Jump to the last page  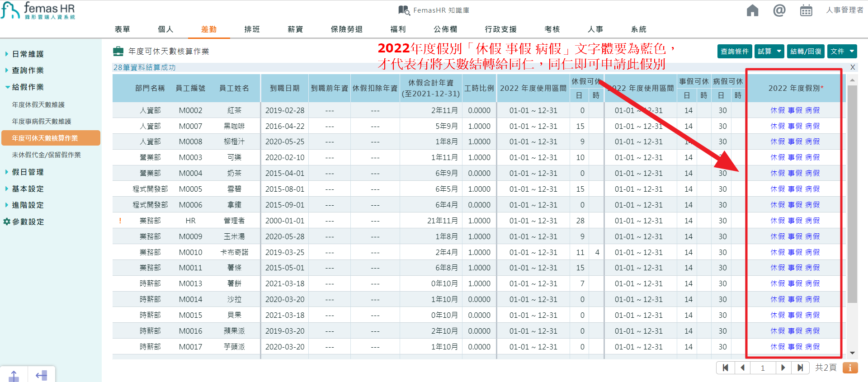click(x=800, y=368)
